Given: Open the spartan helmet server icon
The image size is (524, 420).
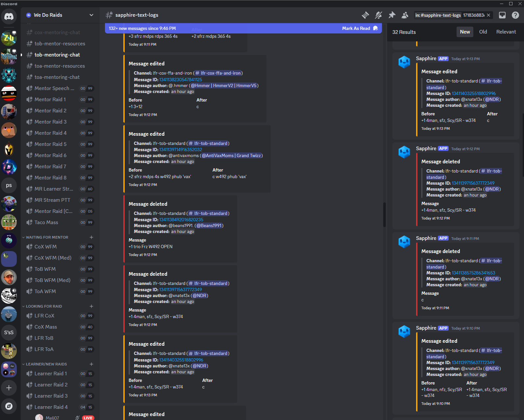Looking at the screenshot, I should 9,149.
